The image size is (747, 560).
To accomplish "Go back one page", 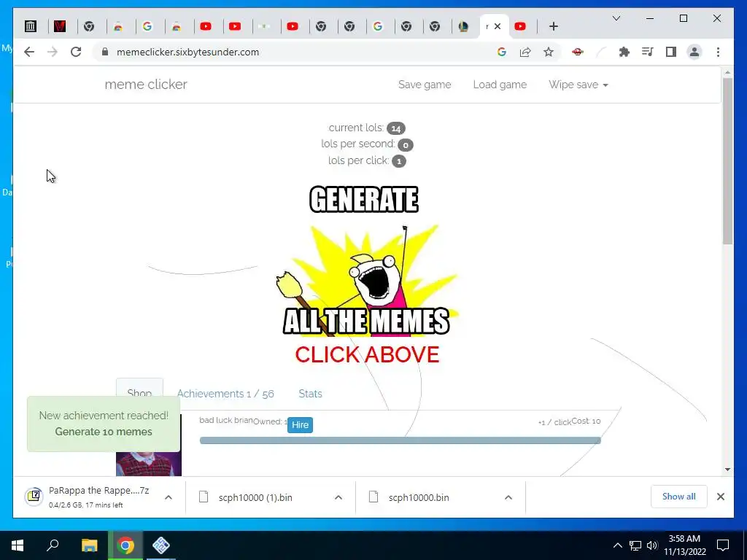I will (29, 52).
